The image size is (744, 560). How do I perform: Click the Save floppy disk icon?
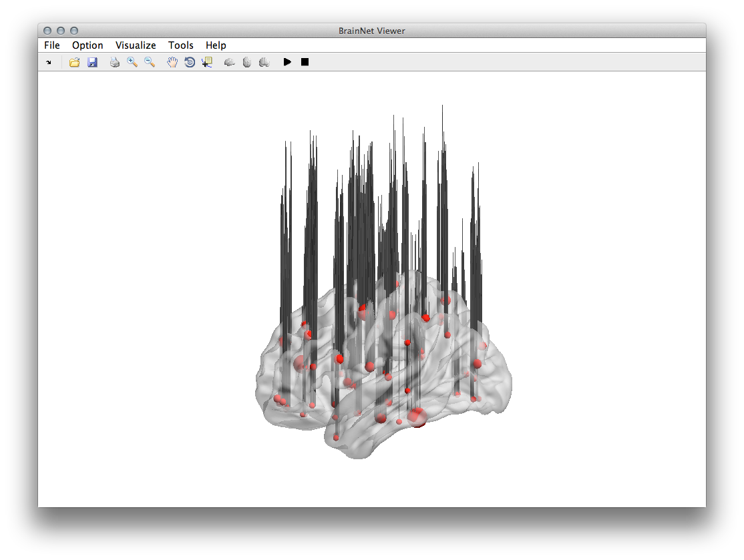(x=92, y=62)
